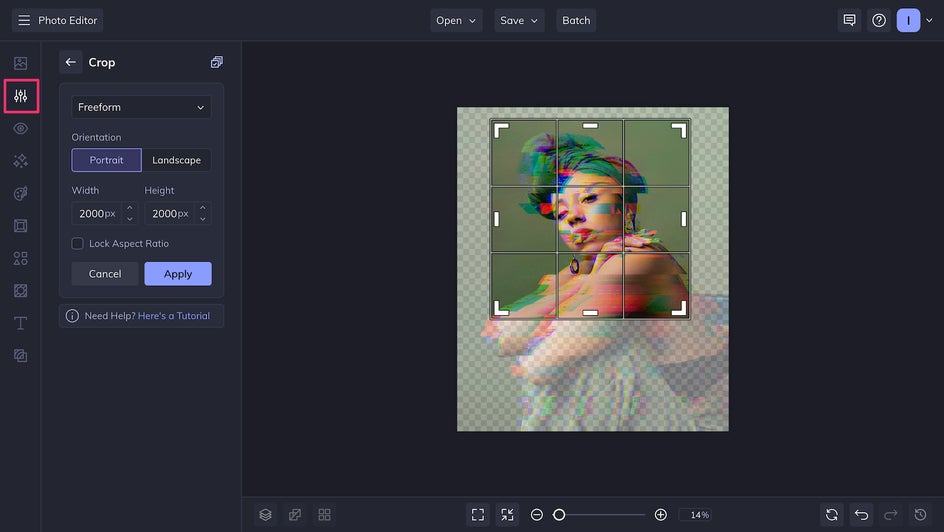Zoom out with the minus icon

coord(536,515)
